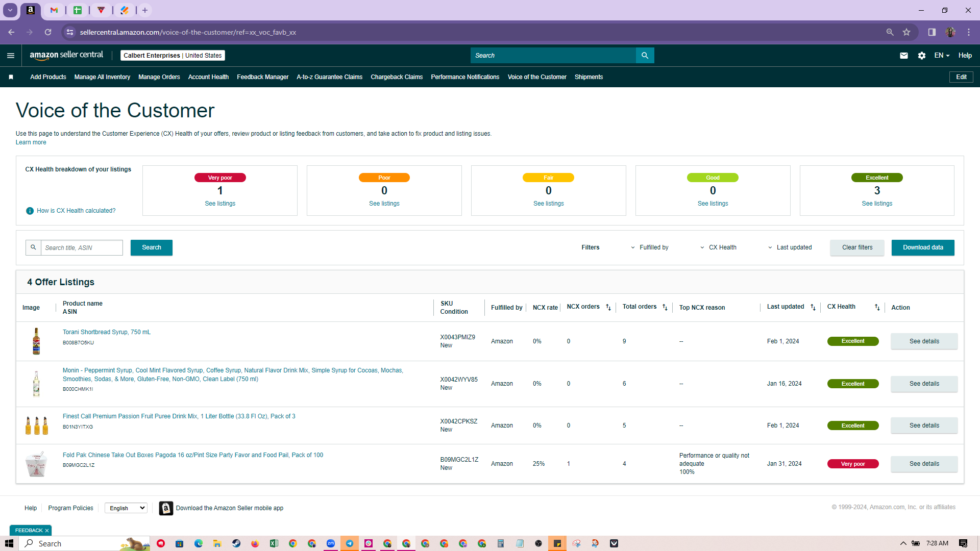Open the browser zoom magnifier icon
The image size is (980, 551).
[x=890, y=32]
